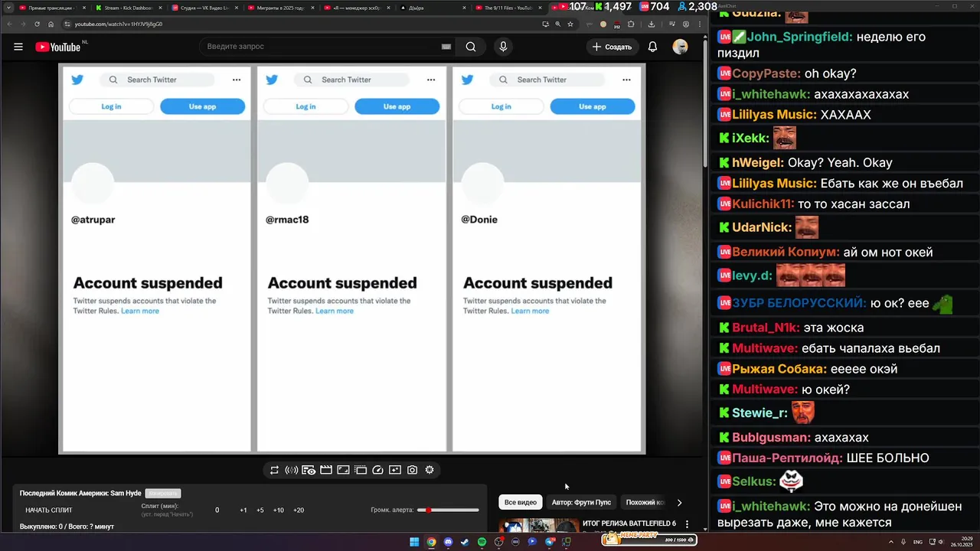The image size is (980, 551).
Task: Click Копировать next to Sam Hyde title
Action: [162, 494]
